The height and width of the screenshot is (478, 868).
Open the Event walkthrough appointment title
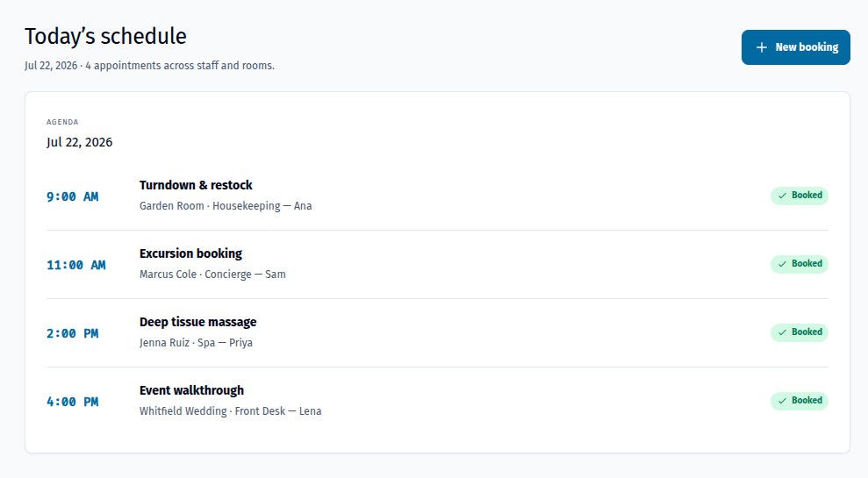[191, 390]
